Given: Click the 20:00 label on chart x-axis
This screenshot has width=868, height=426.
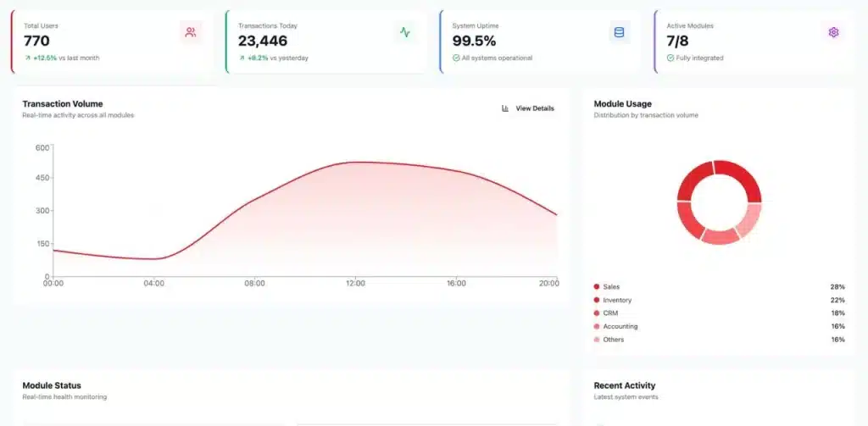Looking at the screenshot, I should [x=548, y=283].
